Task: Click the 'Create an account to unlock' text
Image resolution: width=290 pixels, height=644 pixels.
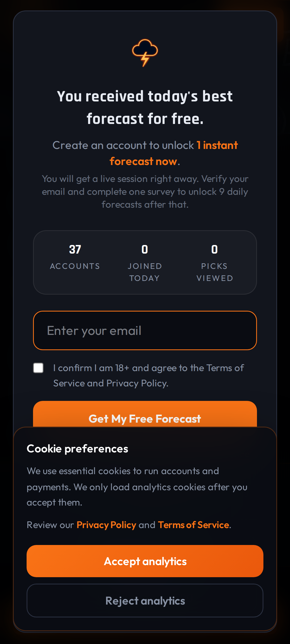Action: coord(123,145)
